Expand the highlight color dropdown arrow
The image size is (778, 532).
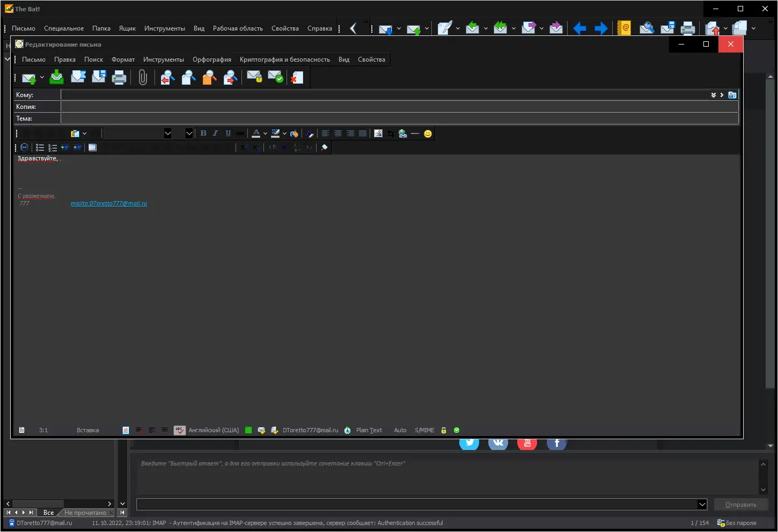(284, 134)
